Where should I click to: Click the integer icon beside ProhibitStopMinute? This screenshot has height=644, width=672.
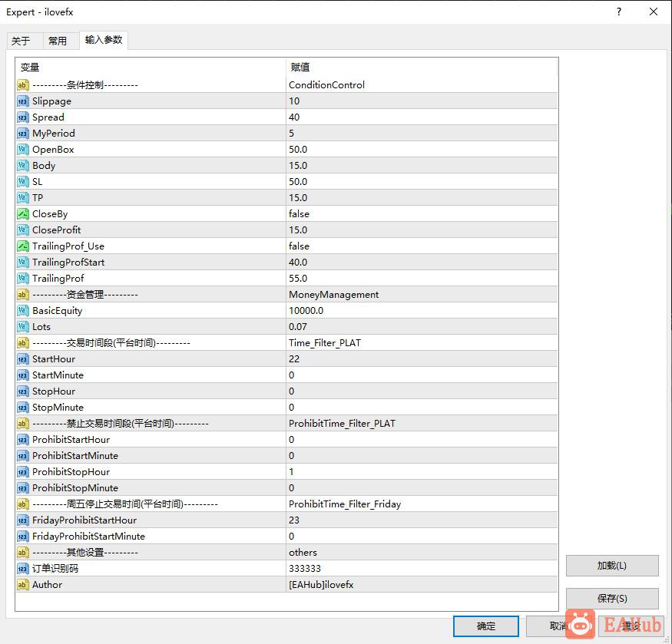23,487
